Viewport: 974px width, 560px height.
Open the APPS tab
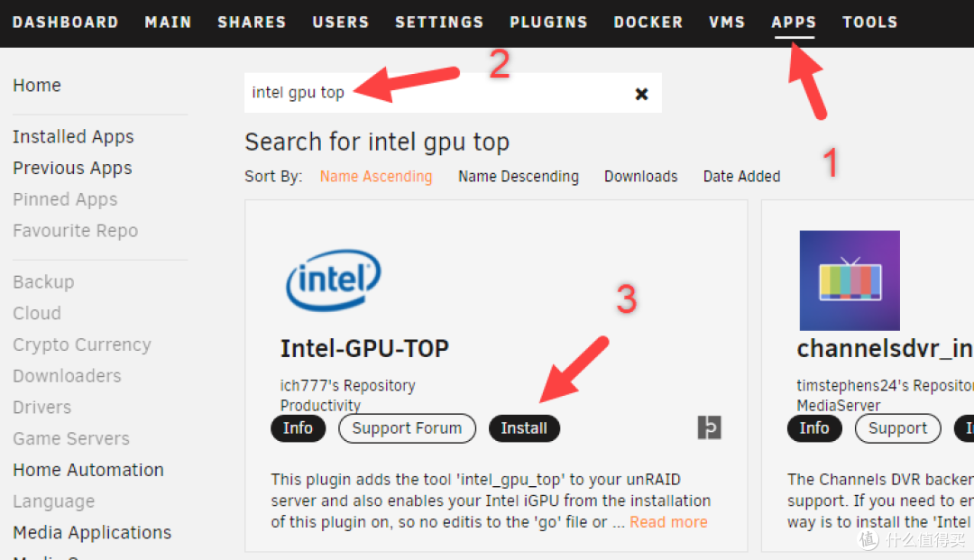click(794, 23)
